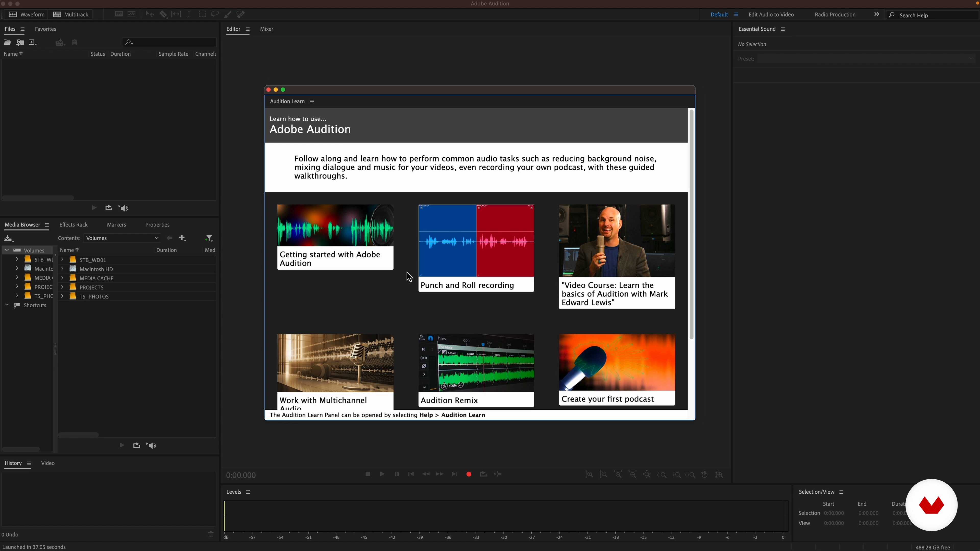
Task: Click Media Browser import download icon
Action: [x=8, y=239]
